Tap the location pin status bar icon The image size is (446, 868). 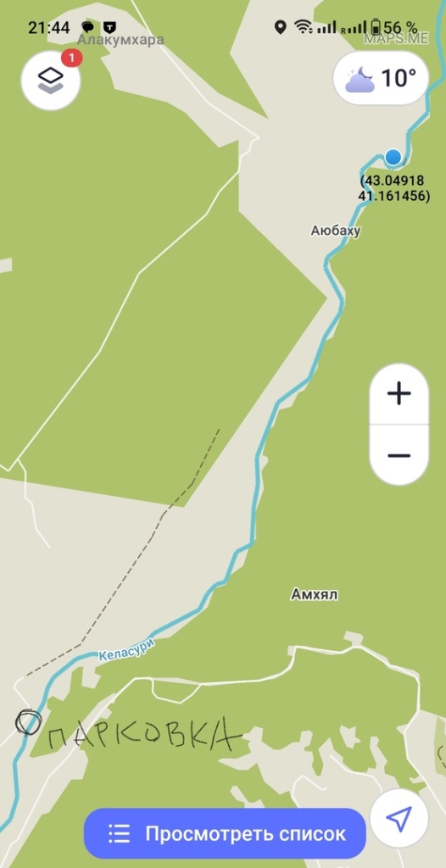[x=281, y=26]
